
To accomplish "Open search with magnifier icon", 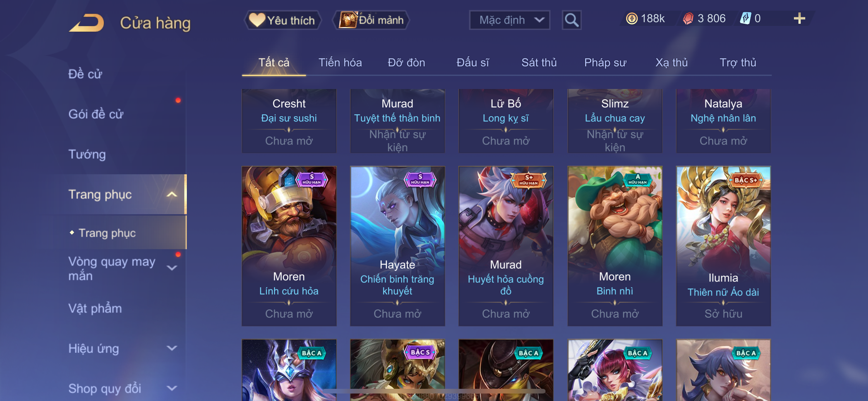I will click(x=571, y=20).
